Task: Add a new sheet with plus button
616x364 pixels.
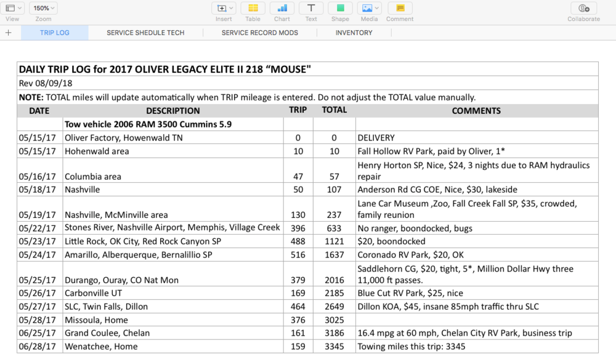Action: 9,33
